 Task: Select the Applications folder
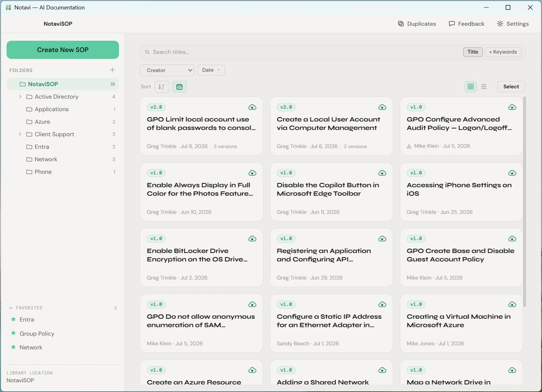pyautogui.click(x=63, y=109)
